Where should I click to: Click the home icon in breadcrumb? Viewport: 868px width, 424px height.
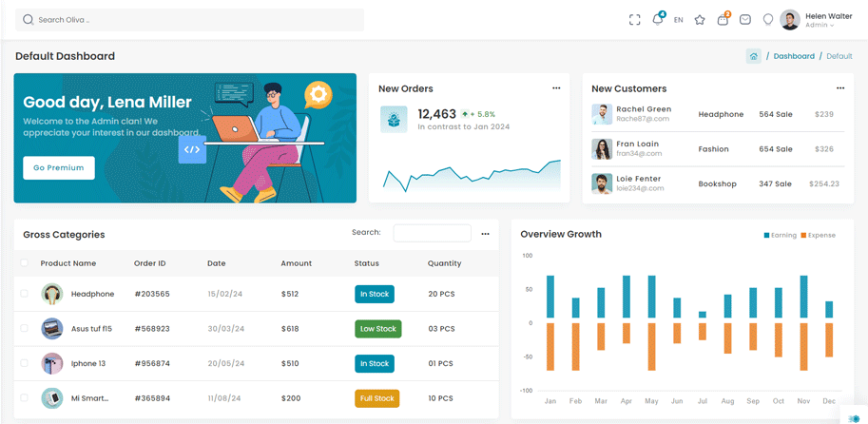click(754, 56)
